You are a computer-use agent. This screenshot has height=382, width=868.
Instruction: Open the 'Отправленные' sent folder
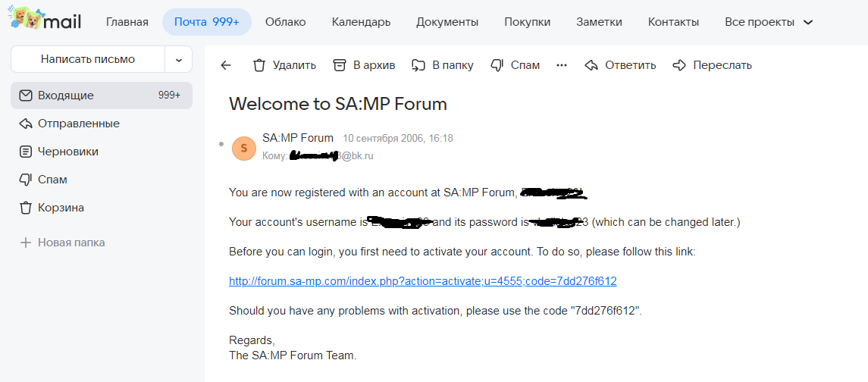point(79,124)
